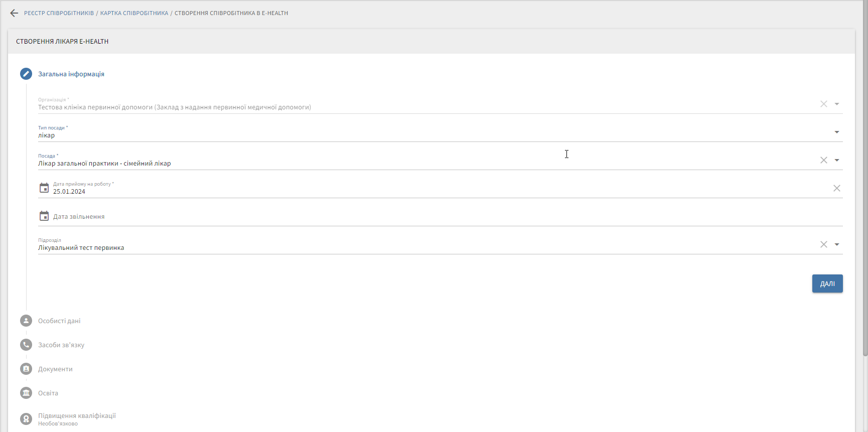This screenshot has height=432, width=868.
Task: Clear the Організація field selection
Action: pyautogui.click(x=823, y=104)
